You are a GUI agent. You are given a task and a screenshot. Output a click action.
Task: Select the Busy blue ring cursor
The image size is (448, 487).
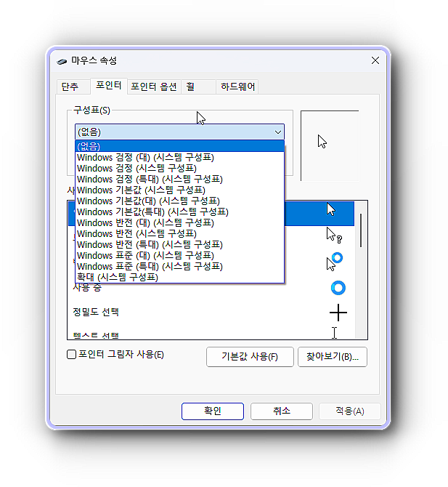pyautogui.click(x=338, y=288)
